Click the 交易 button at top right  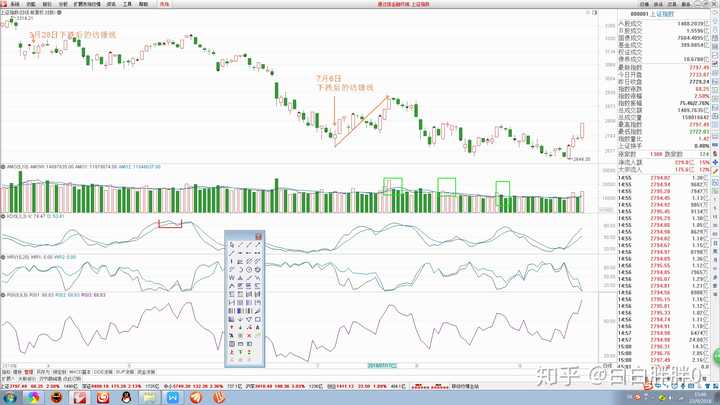tap(672, 4)
